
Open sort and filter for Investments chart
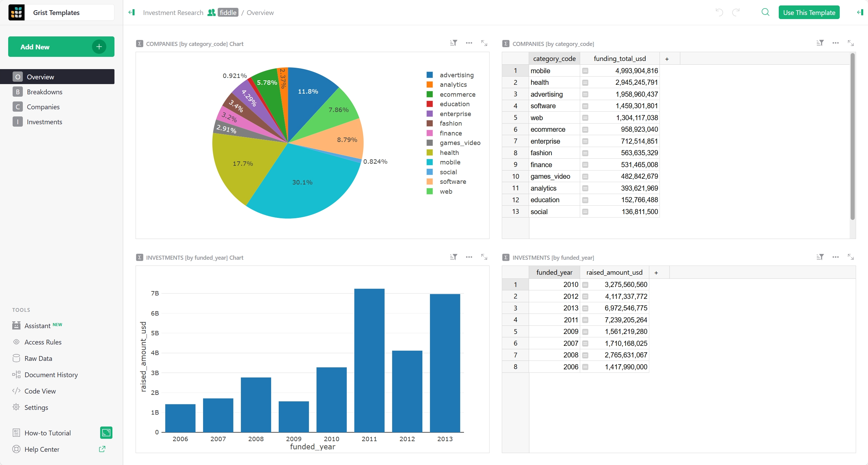tap(453, 257)
